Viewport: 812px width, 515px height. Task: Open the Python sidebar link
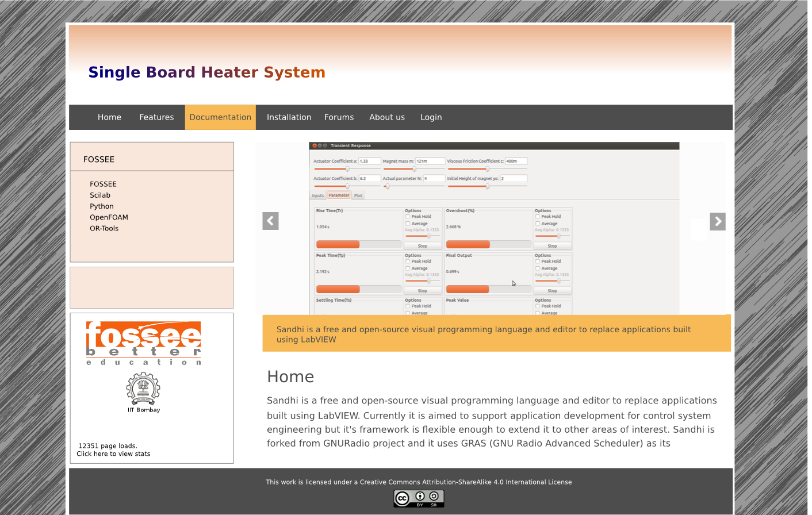102,206
